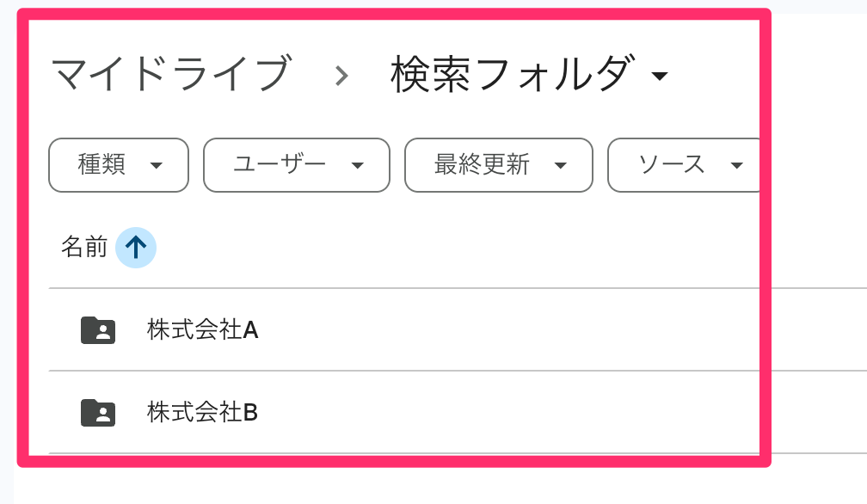Select the 株式会社B folder name

point(203,413)
